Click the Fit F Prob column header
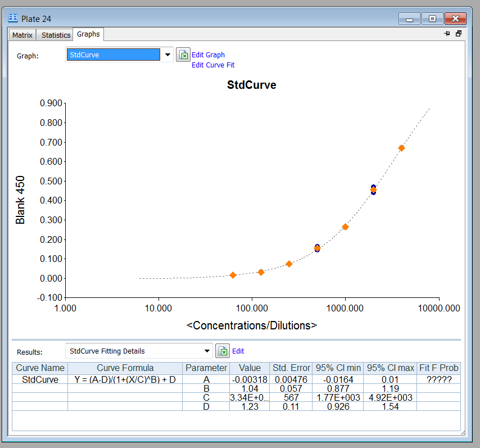Screen dimensions: 480x448 point(439,368)
